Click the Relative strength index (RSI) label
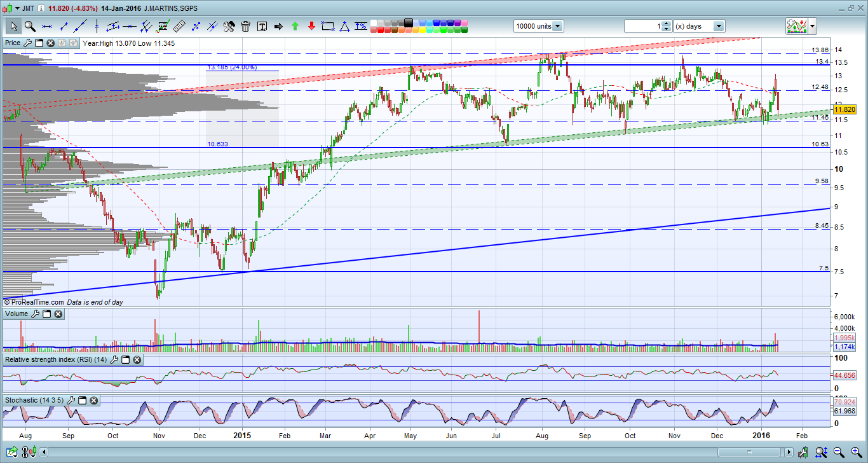 click(x=57, y=360)
